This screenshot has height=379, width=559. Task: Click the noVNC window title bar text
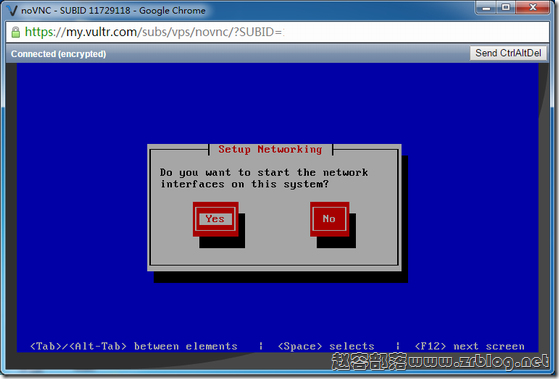(x=113, y=11)
